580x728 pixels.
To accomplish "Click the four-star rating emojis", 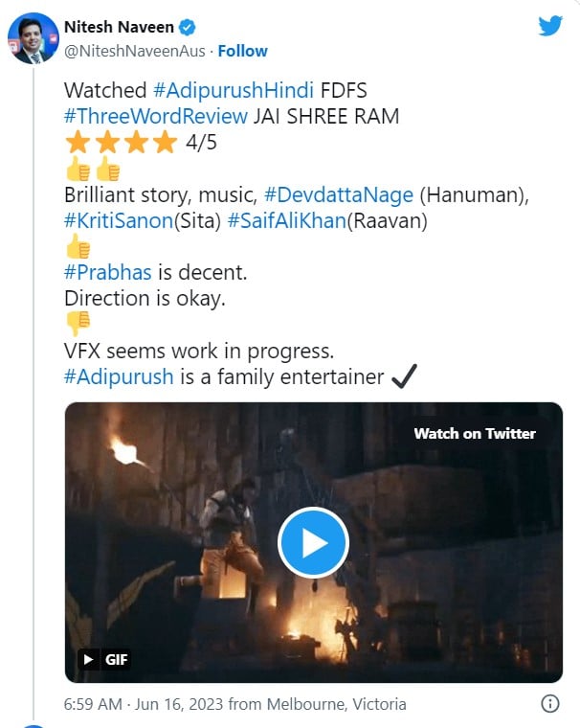I will (121, 144).
